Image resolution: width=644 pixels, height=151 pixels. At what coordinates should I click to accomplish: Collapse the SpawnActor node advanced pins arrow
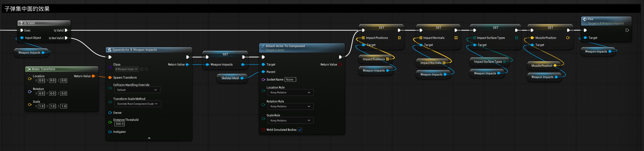(149, 138)
